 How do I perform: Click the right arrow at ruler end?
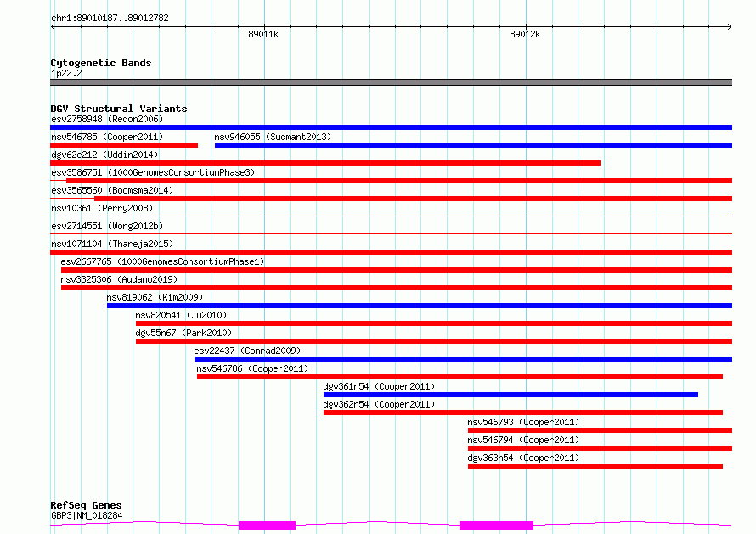[x=730, y=26]
